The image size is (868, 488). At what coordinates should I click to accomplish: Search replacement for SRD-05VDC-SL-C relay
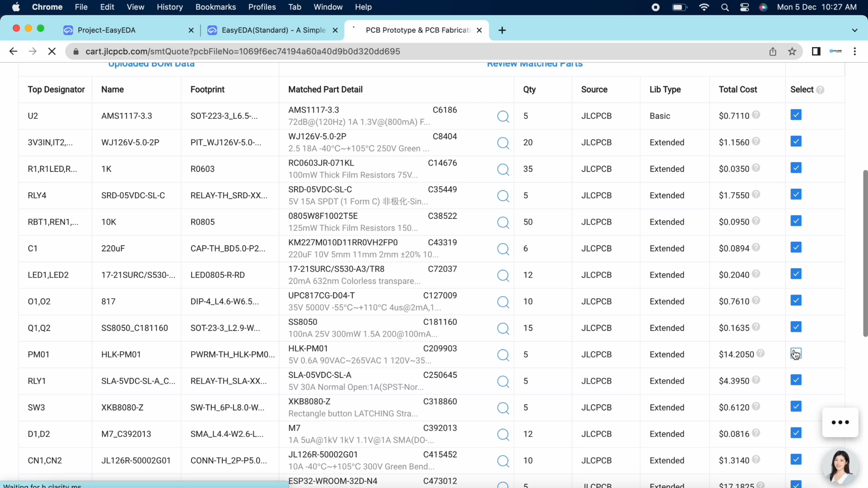[503, 196]
